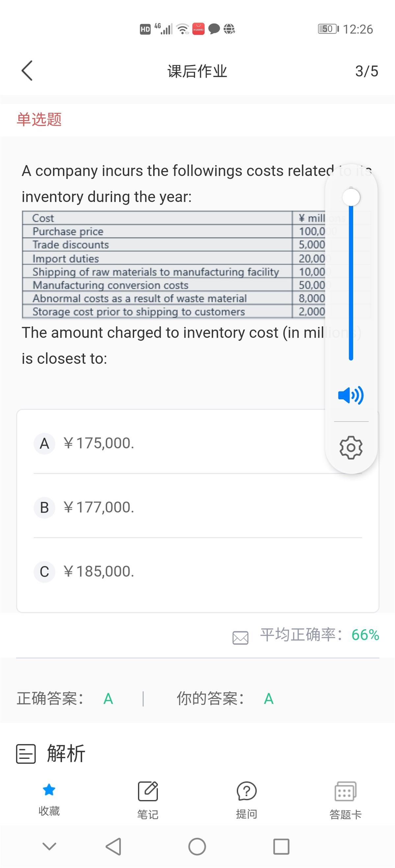The height and width of the screenshot is (868, 395).
Task: Mute using the blue speaker icon
Action: pos(351,395)
